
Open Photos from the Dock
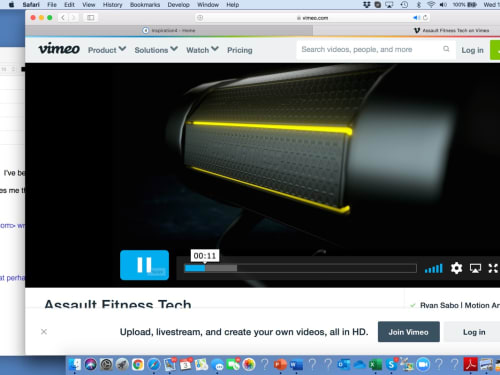[249, 364]
